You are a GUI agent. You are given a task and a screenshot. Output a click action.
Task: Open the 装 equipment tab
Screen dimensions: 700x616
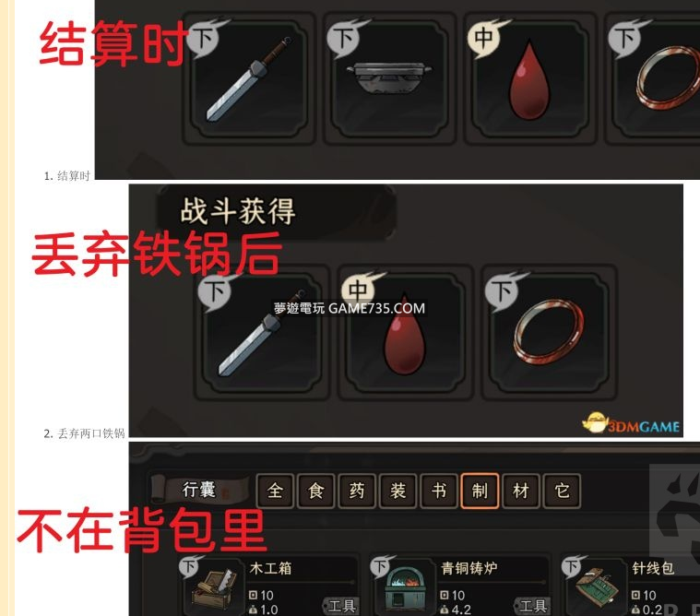tap(397, 491)
